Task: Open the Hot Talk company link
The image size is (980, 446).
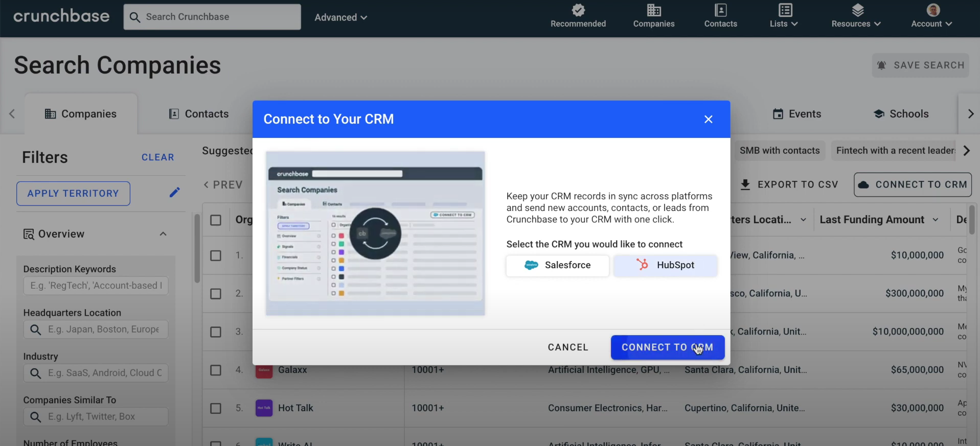Action: click(295, 408)
